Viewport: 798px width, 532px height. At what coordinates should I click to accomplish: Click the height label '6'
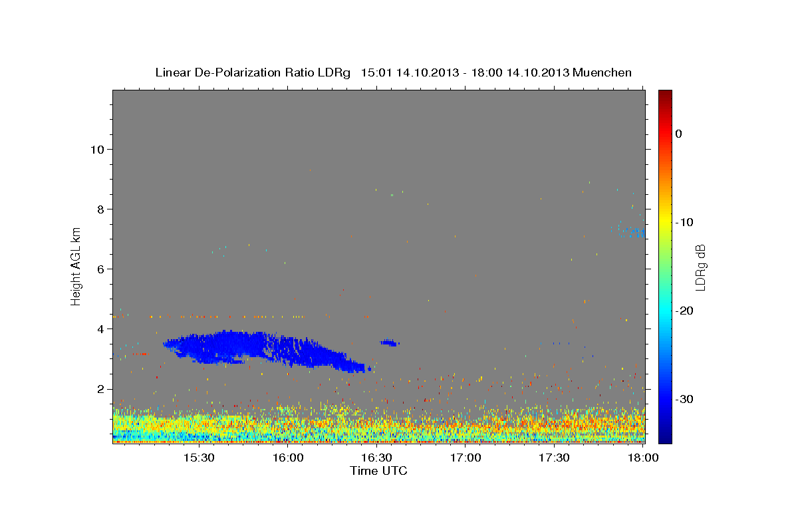[100, 269]
